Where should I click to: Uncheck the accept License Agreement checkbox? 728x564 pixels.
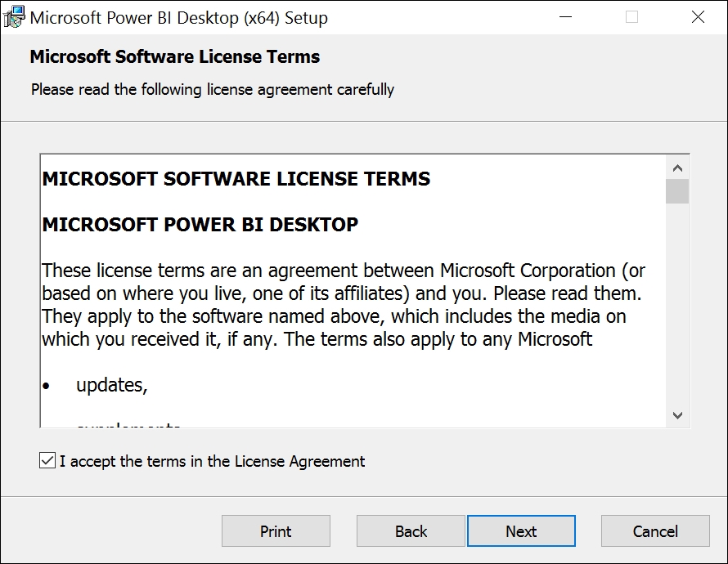(x=47, y=460)
